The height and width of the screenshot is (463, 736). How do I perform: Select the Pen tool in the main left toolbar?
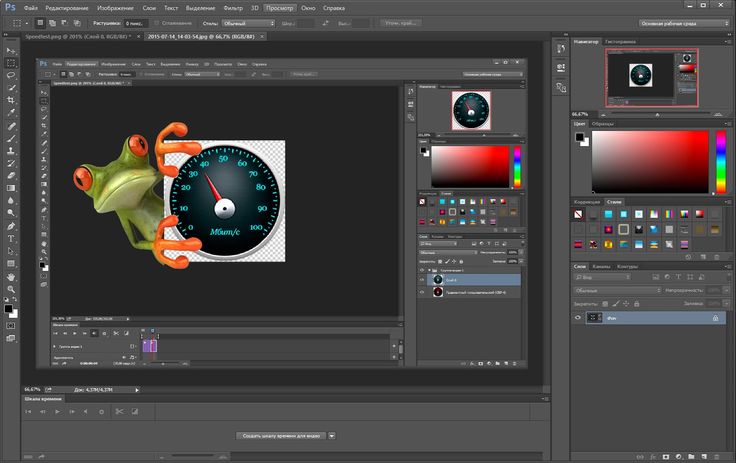click(11, 226)
